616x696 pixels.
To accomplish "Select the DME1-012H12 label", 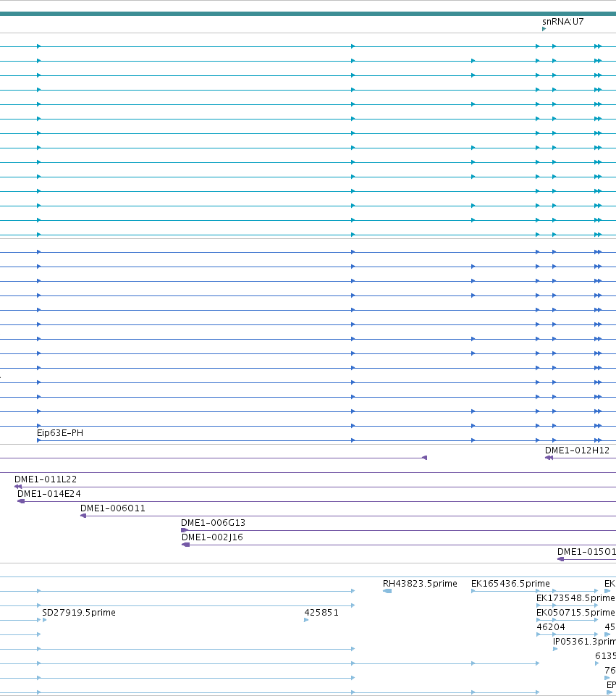I will point(577,450).
